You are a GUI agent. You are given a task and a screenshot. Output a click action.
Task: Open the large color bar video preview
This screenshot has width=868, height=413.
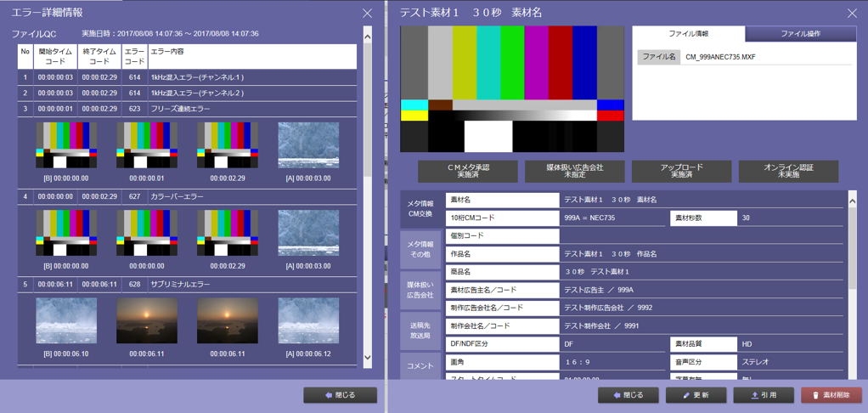click(512, 89)
